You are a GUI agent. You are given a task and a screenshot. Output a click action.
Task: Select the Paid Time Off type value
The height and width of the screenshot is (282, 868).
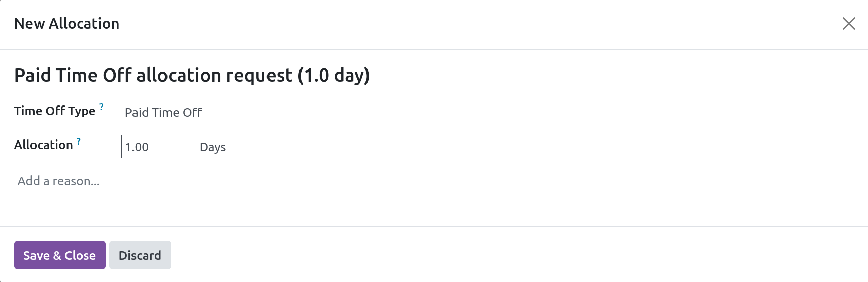click(x=163, y=113)
